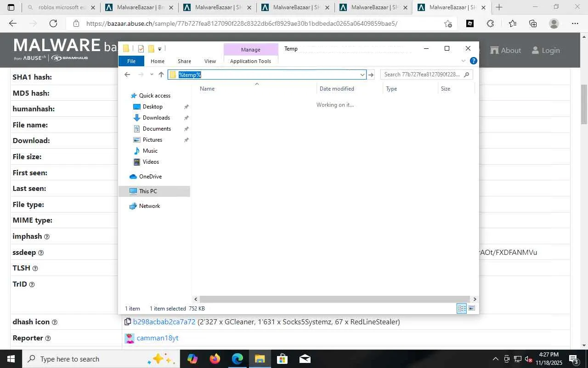The image size is (588, 368).
Task: Open Pictures in navigation pane
Action: pos(152,140)
